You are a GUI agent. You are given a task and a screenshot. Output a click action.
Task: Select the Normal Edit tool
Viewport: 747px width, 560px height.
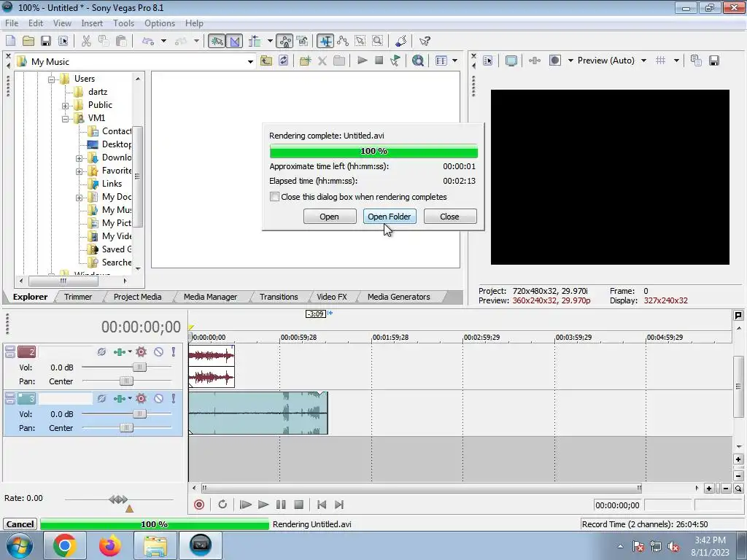[325, 41]
